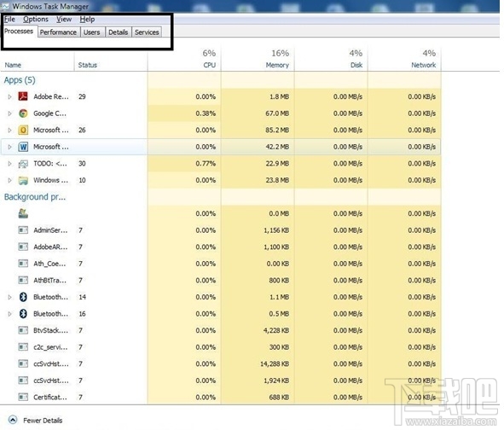Viewport: 504px width, 430px height.
Task: Select the TODO: <... process name
Action: click(x=50, y=163)
